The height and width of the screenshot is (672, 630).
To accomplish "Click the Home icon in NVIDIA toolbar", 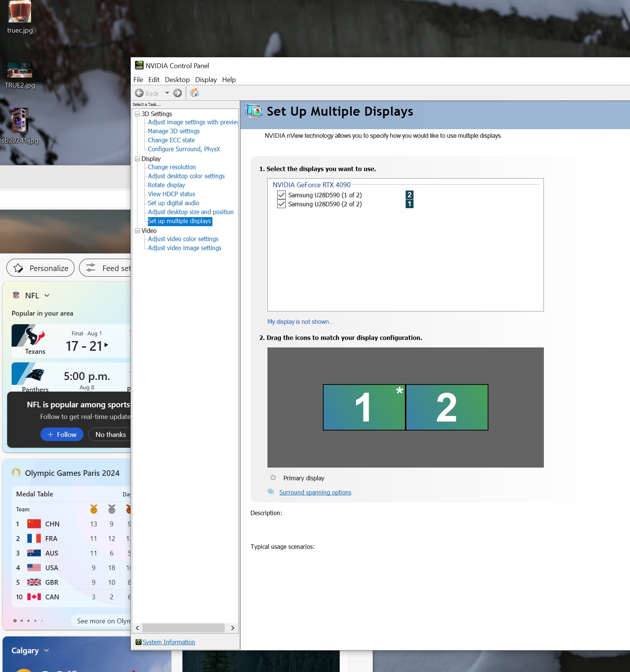I will point(194,93).
